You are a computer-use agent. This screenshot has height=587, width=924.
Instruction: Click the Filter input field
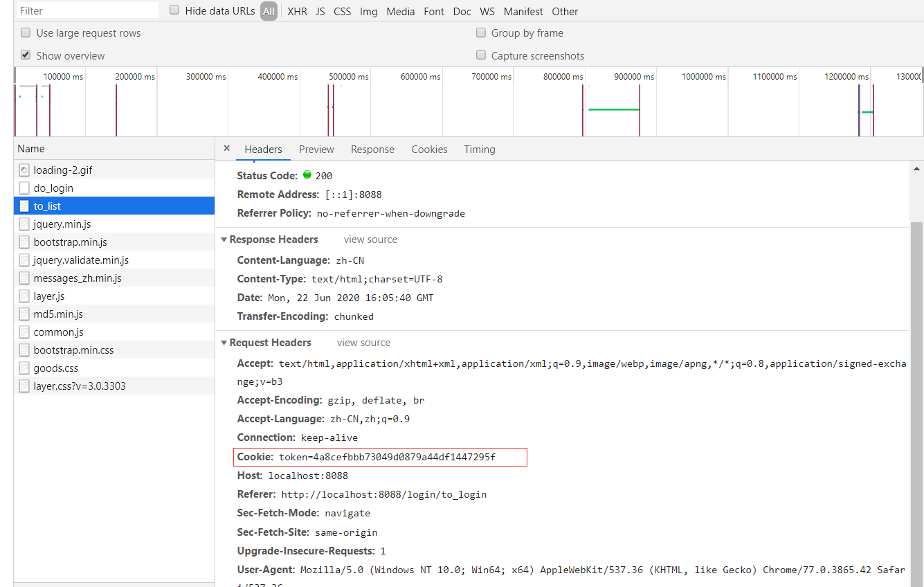[x=87, y=10]
